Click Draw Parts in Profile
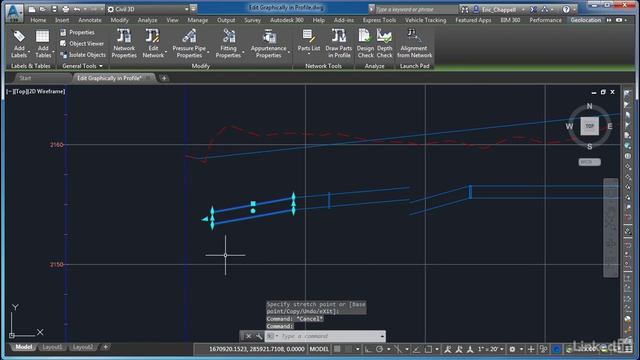640x360 pixels. coord(338,44)
